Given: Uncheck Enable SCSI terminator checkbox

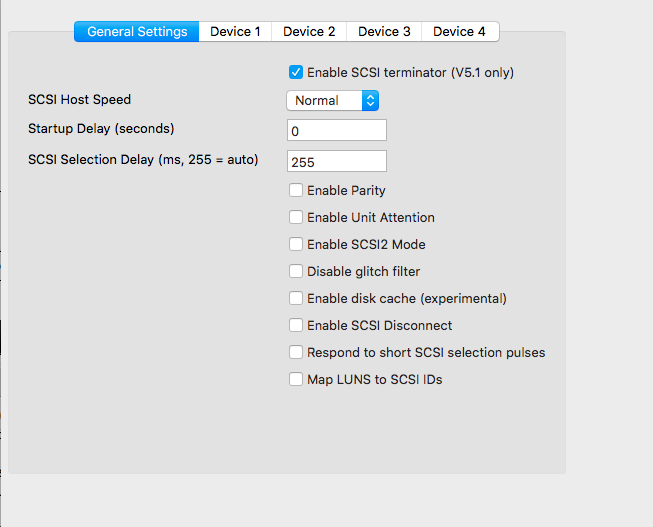Looking at the screenshot, I should click(296, 72).
